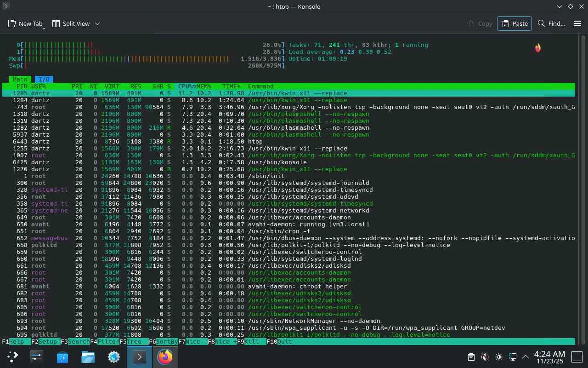Click the Konsole taskbar entry
The width and height of the screenshot is (588, 368).
140,356
